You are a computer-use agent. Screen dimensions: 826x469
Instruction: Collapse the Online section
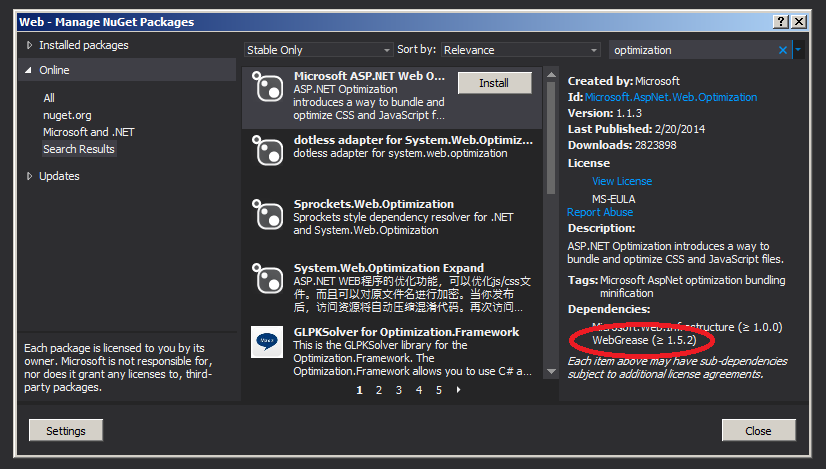pos(28,70)
